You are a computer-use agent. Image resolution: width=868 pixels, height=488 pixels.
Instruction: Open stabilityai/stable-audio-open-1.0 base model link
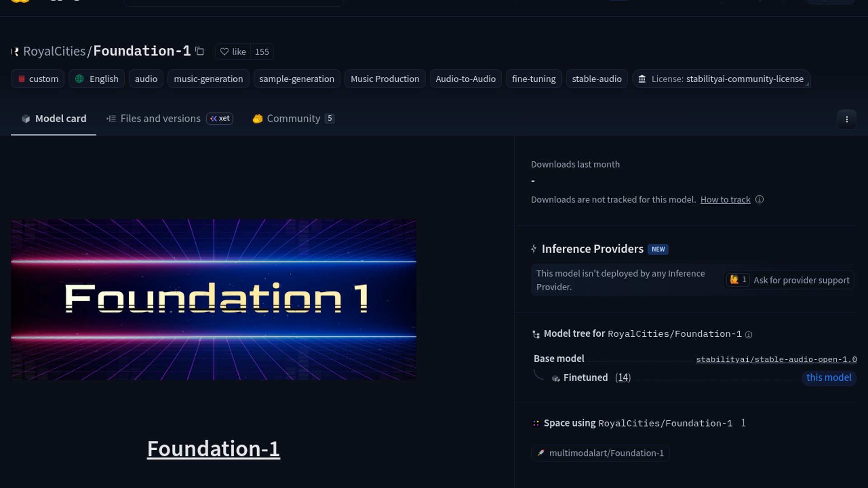[x=776, y=359]
